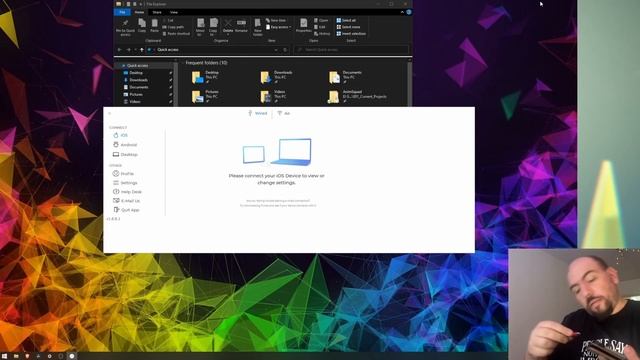Image resolution: width=640 pixels, height=360 pixels.
Task: Open the Desktop frequent folder
Action: pos(206,76)
